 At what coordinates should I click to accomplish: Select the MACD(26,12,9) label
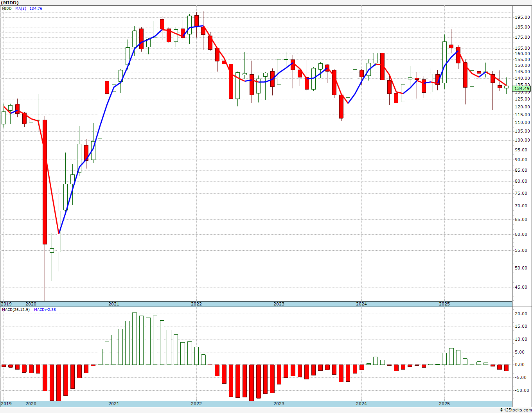[x=15, y=309]
